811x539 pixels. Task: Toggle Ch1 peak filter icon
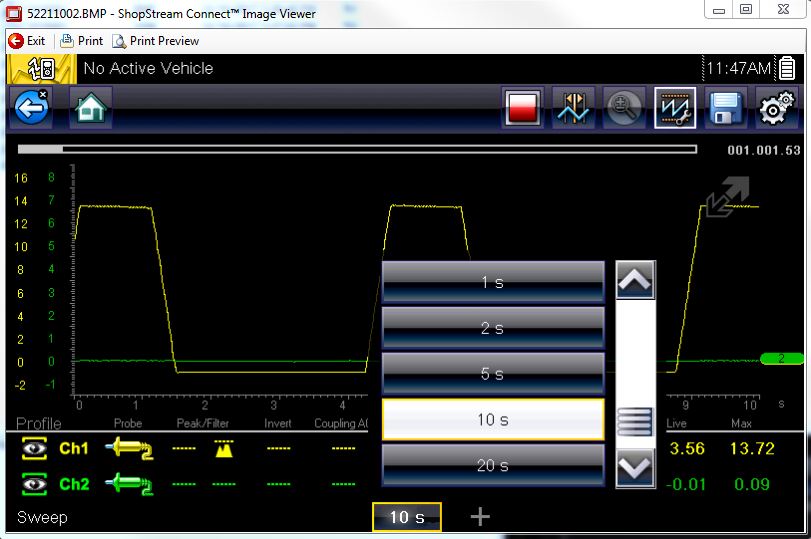pyautogui.click(x=222, y=449)
